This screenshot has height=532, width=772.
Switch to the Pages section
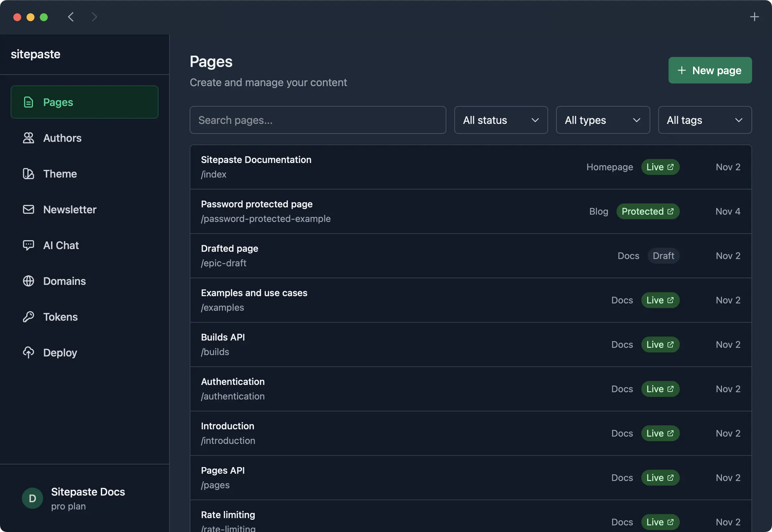[58, 102]
